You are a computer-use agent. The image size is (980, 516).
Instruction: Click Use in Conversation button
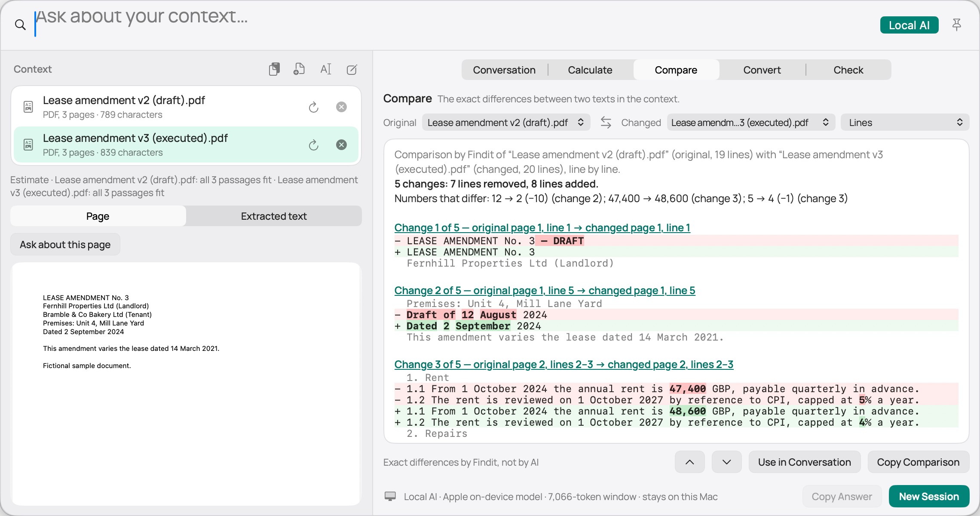805,462
